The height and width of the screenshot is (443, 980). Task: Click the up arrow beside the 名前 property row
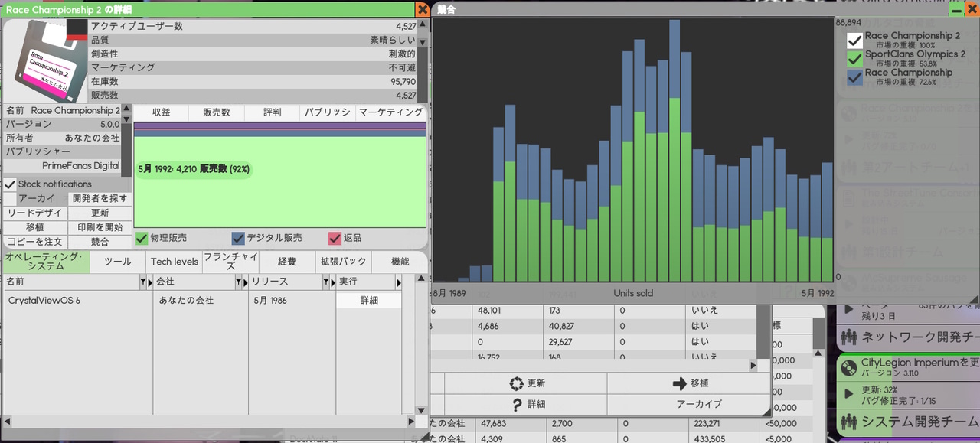click(126, 109)
